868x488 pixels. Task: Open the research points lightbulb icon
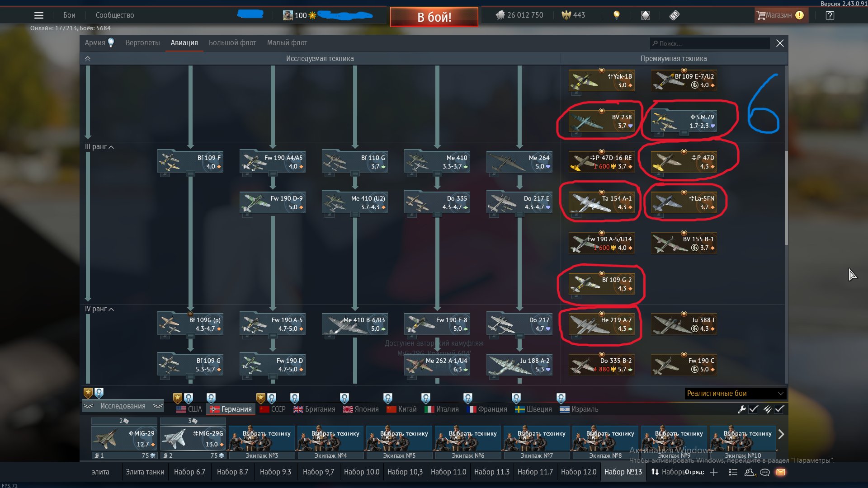pos(616,15)
